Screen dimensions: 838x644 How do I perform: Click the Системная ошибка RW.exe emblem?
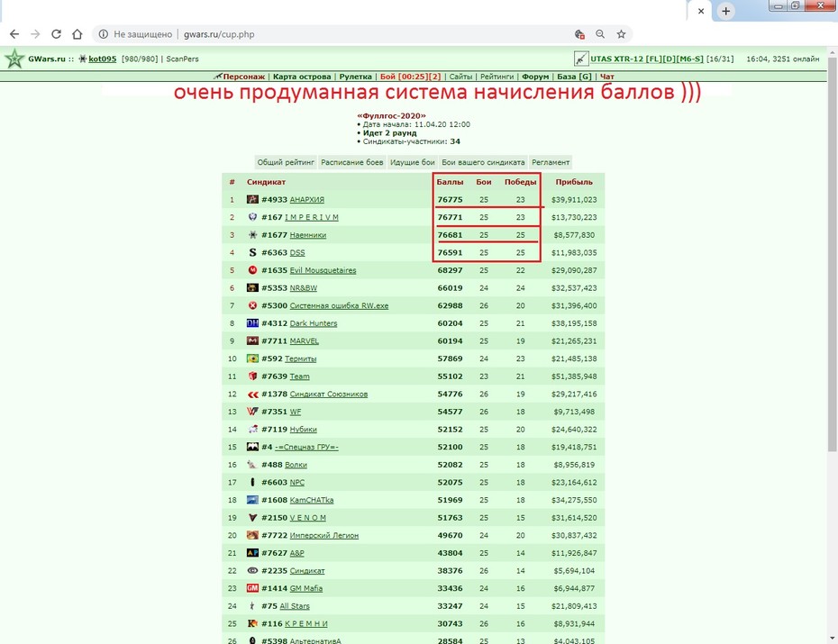coord(252,305)
